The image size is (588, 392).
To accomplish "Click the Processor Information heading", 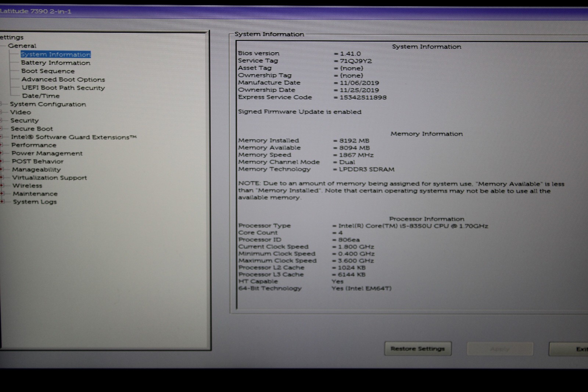I will tap(427, 219).
